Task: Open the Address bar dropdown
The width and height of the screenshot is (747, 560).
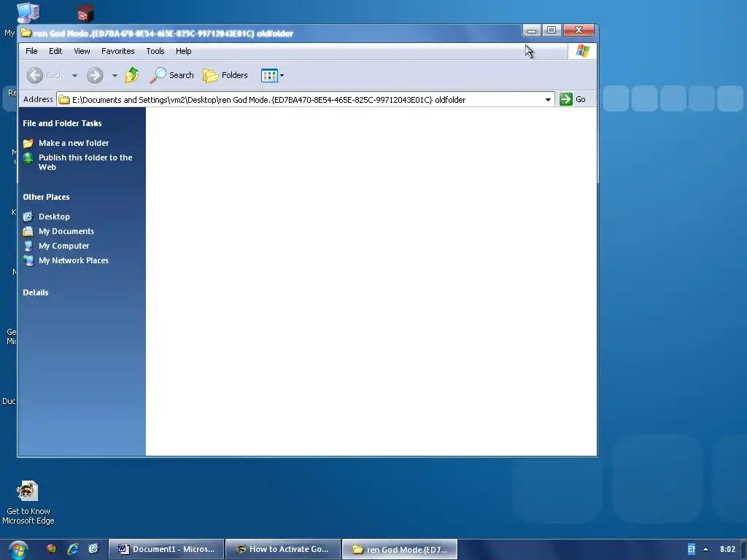Action: (x=548, y=99)
